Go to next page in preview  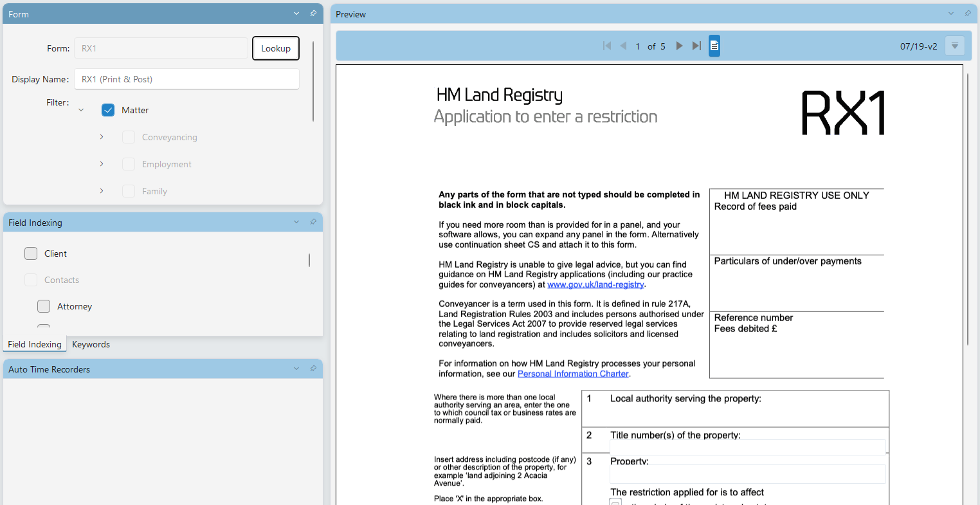679,46
